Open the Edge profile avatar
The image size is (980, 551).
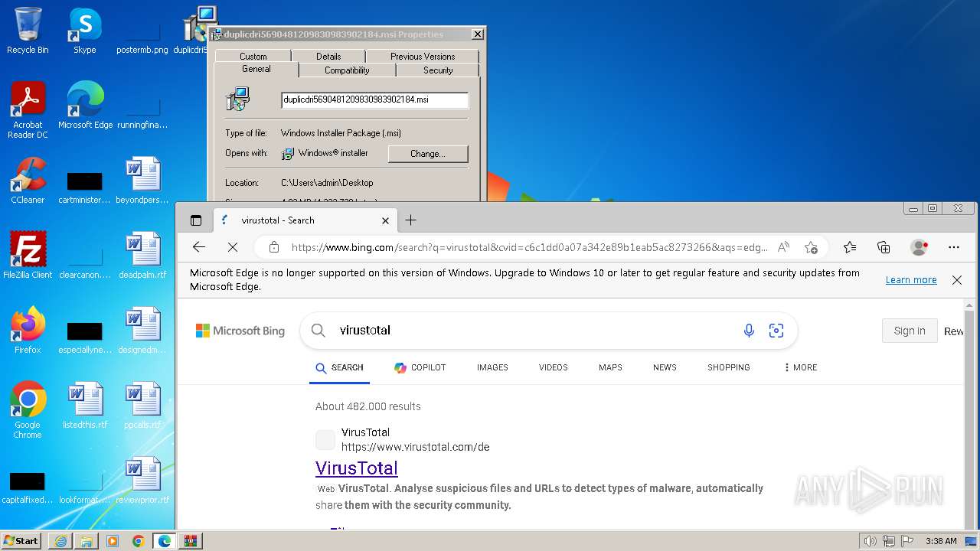[x=919, y=247]
